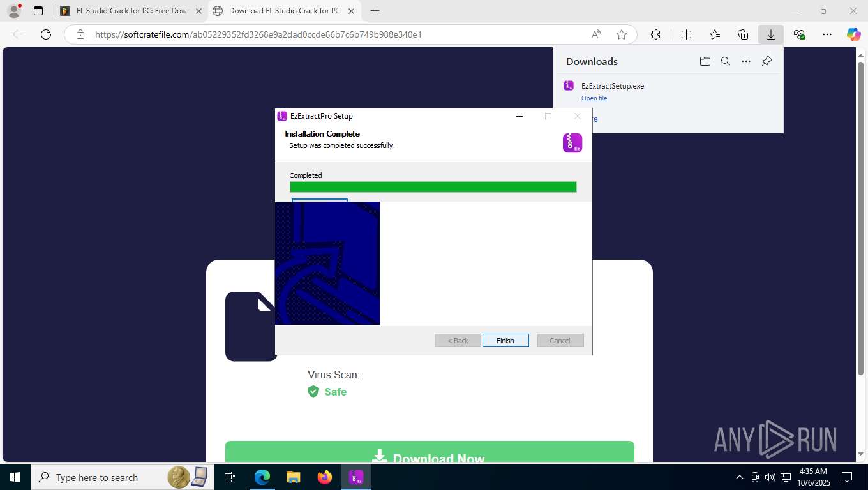The height and width of the screenshot is (490, 868).
Task: Search downloads using the magnifier icon
Action: 725,61
